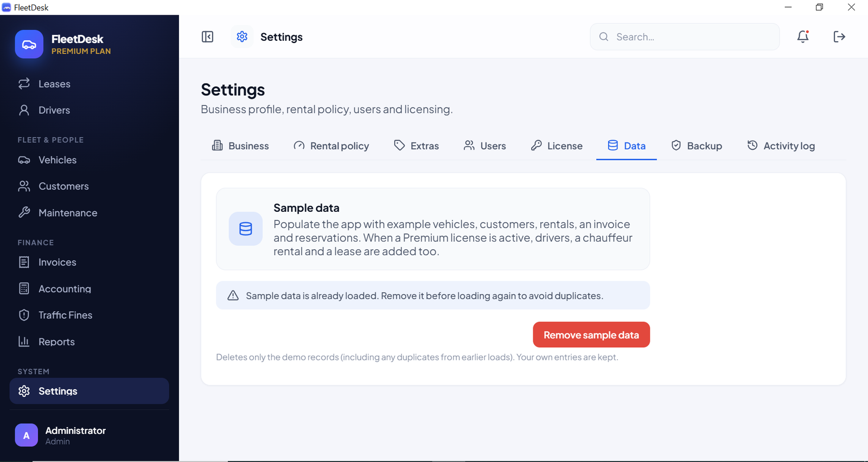The image size is (868, 462).
Task: Close the FleetDesk window
Action: click(x=851, y=7)
